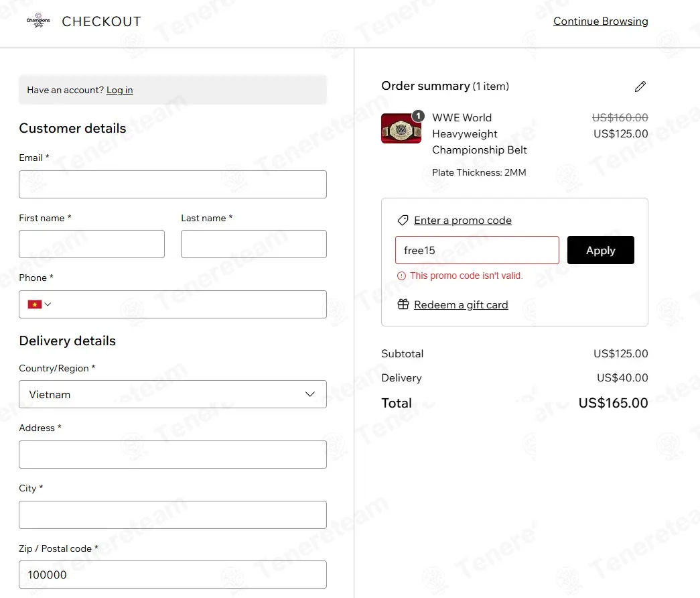Open Redeem a gift card link
Viewport: 700px width, 598px height.
tap(461, 305)
